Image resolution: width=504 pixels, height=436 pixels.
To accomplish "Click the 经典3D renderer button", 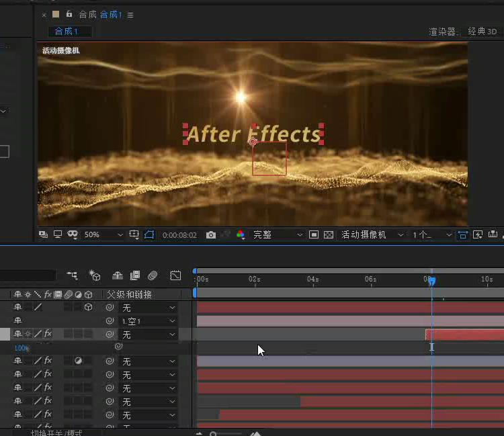I will 482,32.
